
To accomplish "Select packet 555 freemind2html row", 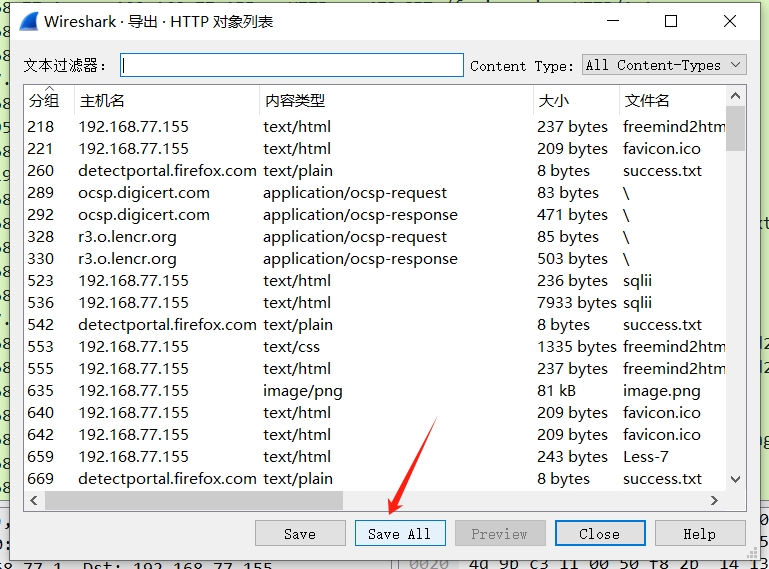I will tap(375, 369).
